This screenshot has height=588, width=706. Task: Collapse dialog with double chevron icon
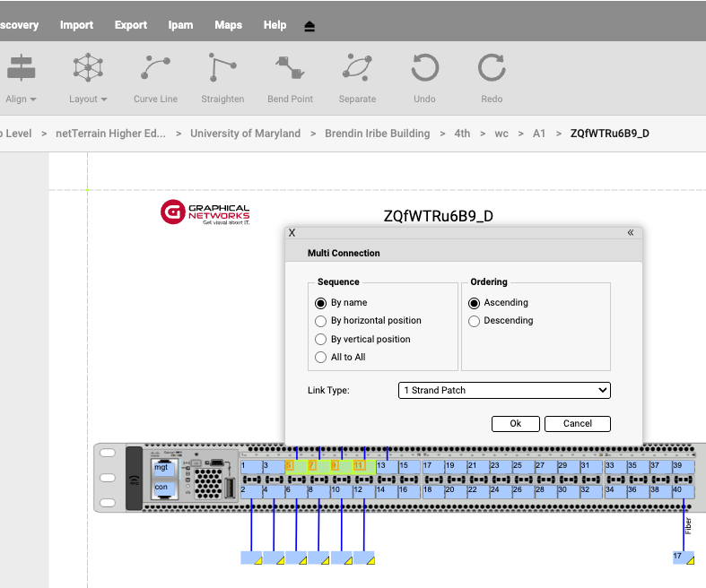point(631,232)
